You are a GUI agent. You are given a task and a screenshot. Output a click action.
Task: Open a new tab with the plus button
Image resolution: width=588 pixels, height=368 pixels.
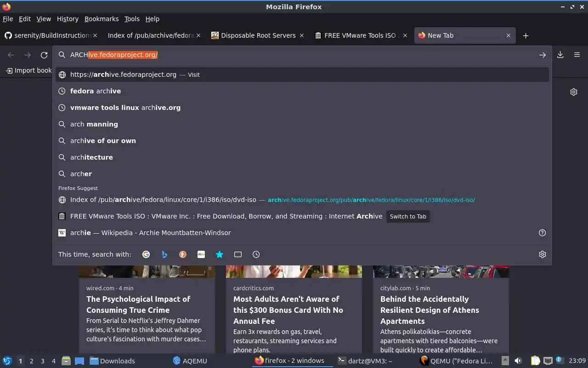click(x=526, y=35)
